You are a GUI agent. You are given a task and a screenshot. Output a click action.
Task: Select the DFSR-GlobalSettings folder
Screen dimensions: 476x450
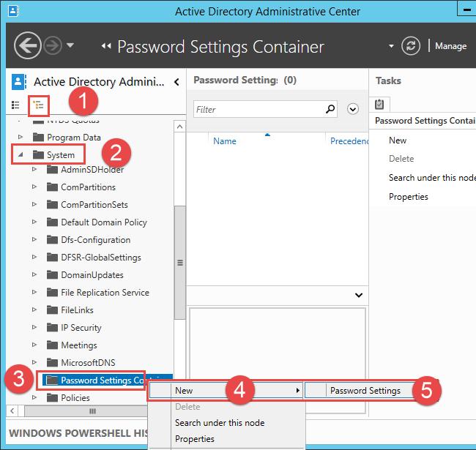pos(94,258)
